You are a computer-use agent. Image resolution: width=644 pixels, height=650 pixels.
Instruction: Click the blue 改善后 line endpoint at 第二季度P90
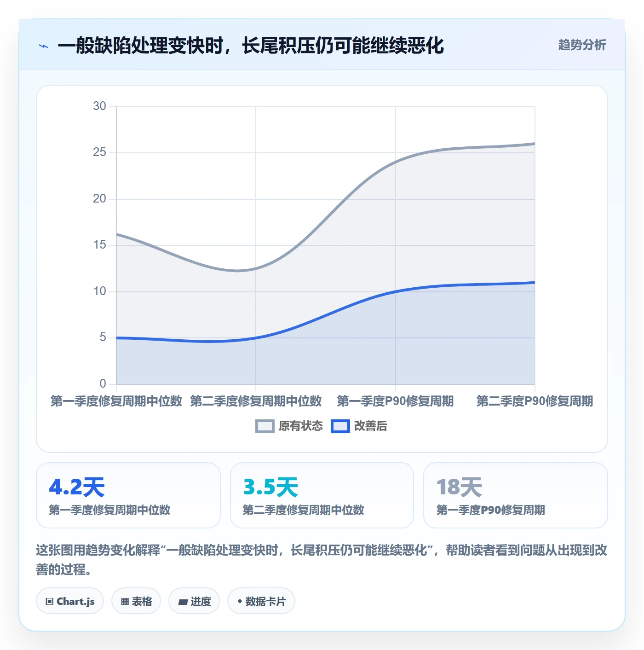535,282
